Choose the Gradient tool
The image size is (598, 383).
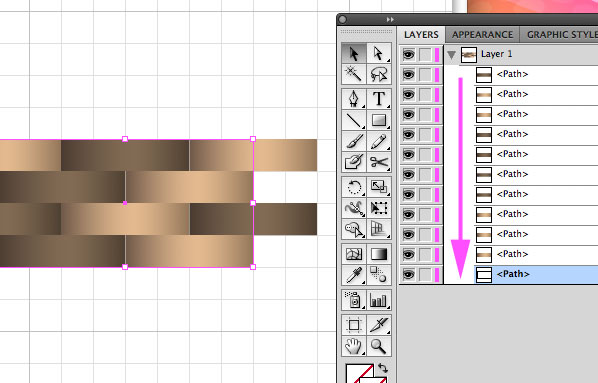(379, 254)
